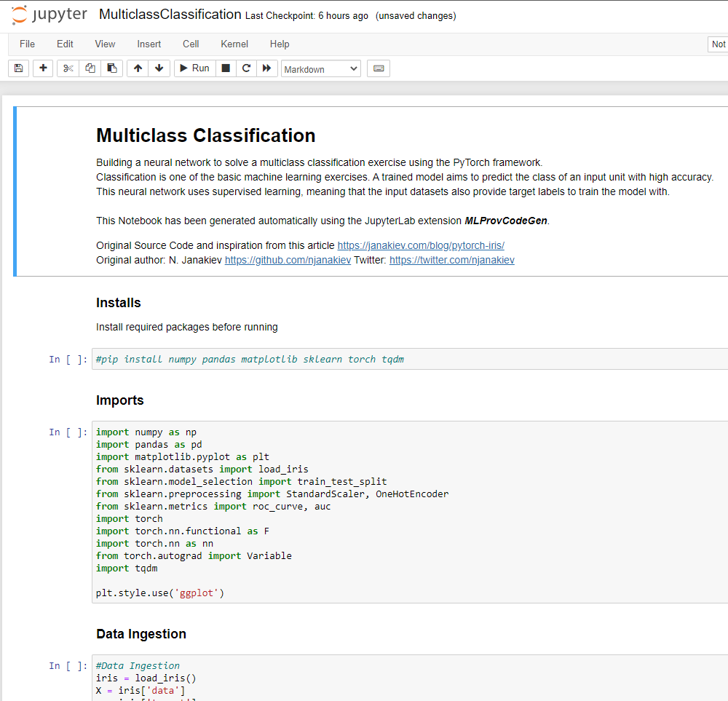Screen dimensions: 728x701
Task: Open the File menu
Action: point(28,44)
